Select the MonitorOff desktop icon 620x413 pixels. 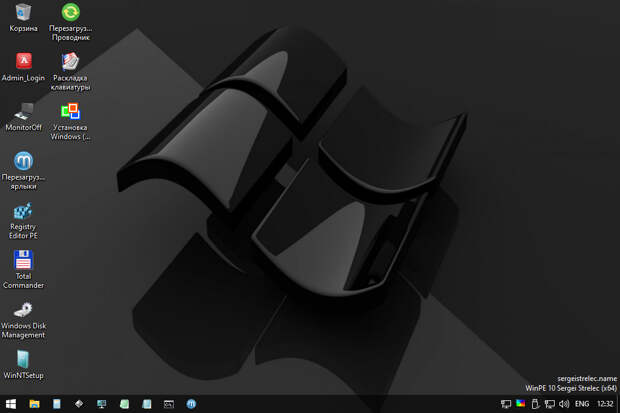click(x=23, y=111)
